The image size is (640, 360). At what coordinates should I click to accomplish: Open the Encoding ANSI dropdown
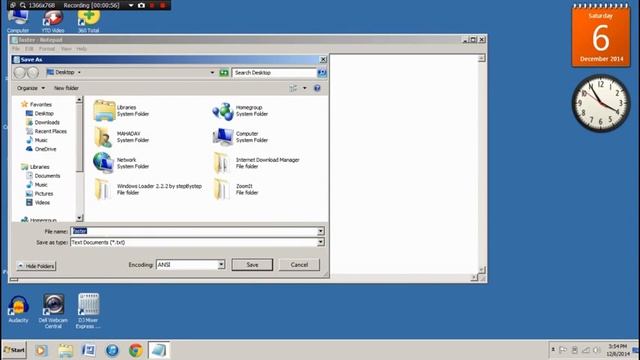221,265
